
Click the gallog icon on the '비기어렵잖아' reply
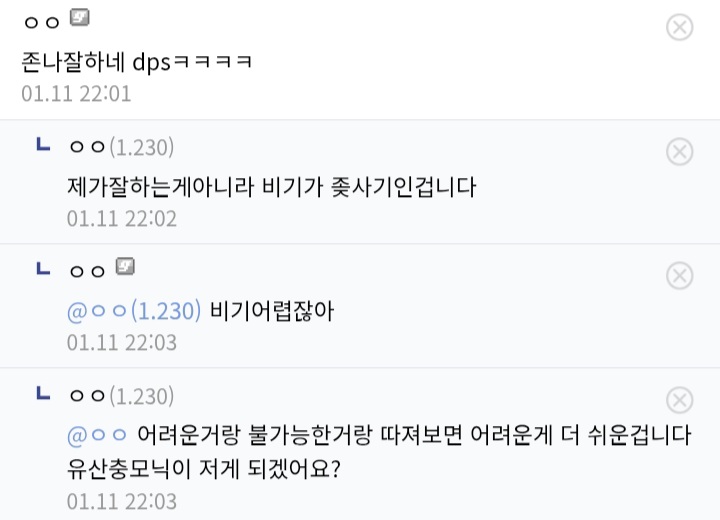(125, 266)
